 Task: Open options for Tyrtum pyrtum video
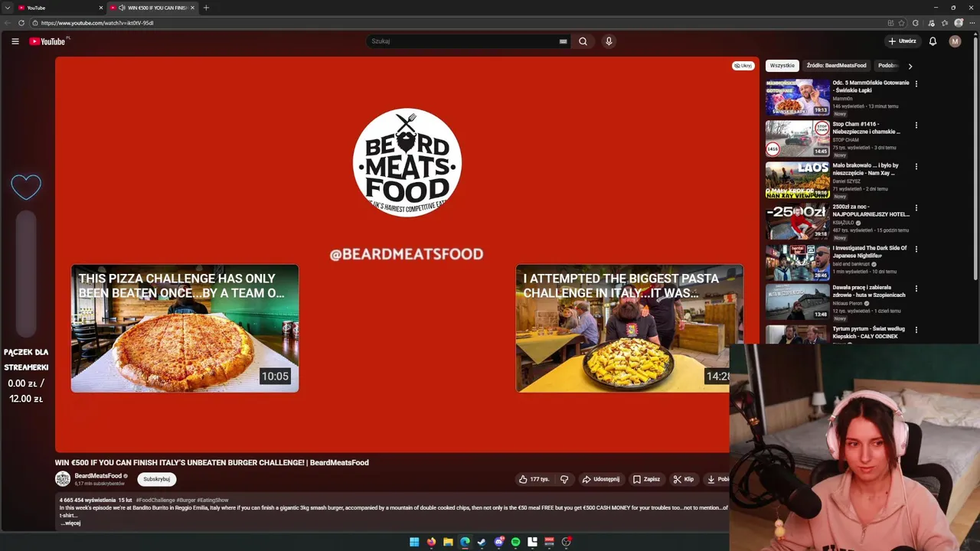click(916, 330)
